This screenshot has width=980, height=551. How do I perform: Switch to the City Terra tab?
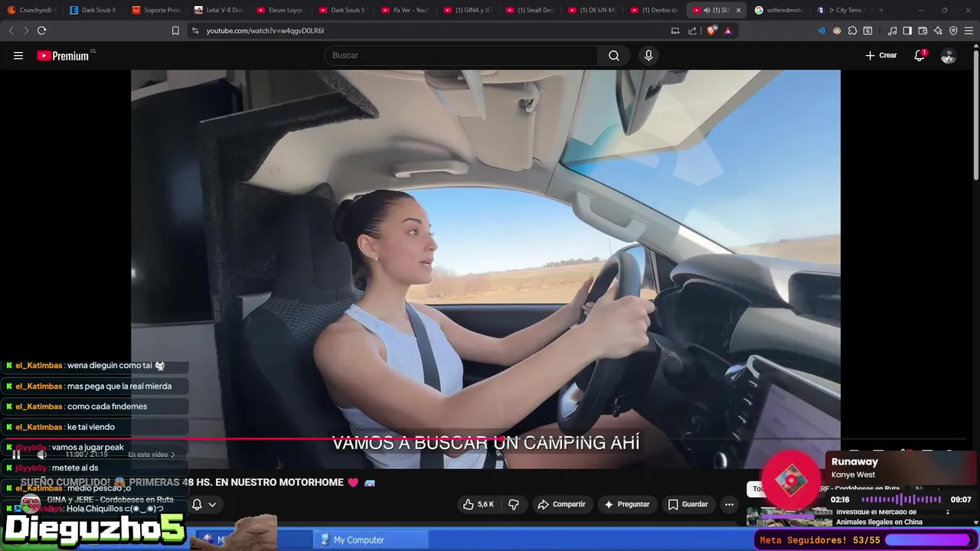coord(841,10)
